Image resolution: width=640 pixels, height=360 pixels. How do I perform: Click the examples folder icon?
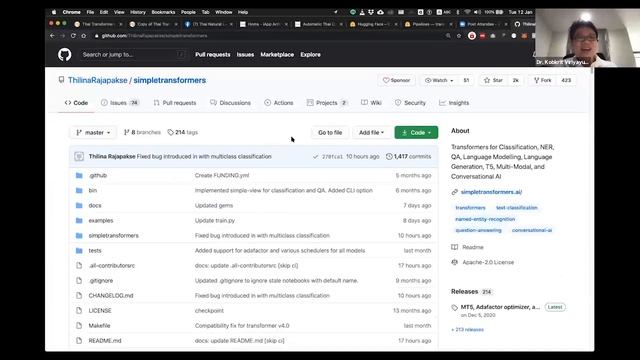[x=79, y=220]
